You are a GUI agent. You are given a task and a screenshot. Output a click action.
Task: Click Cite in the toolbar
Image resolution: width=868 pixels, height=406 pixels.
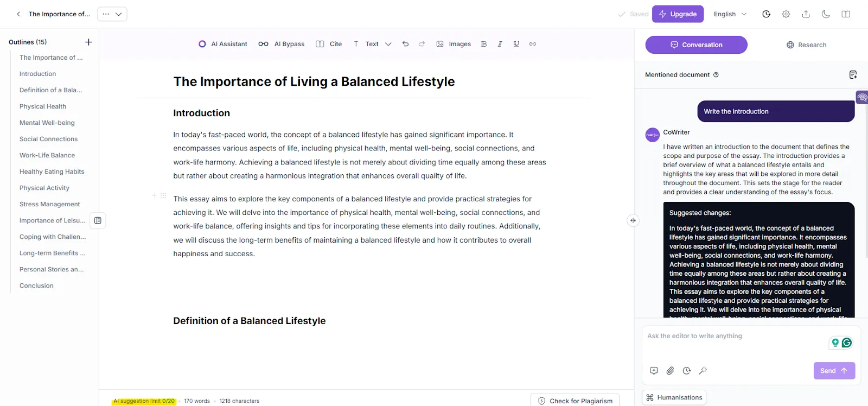[x=329, y=44]
